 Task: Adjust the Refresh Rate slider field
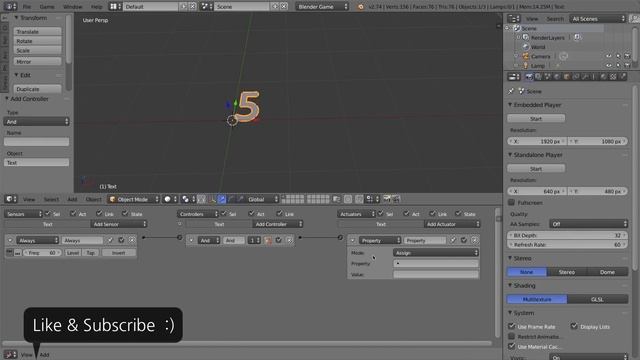point(568,244)
